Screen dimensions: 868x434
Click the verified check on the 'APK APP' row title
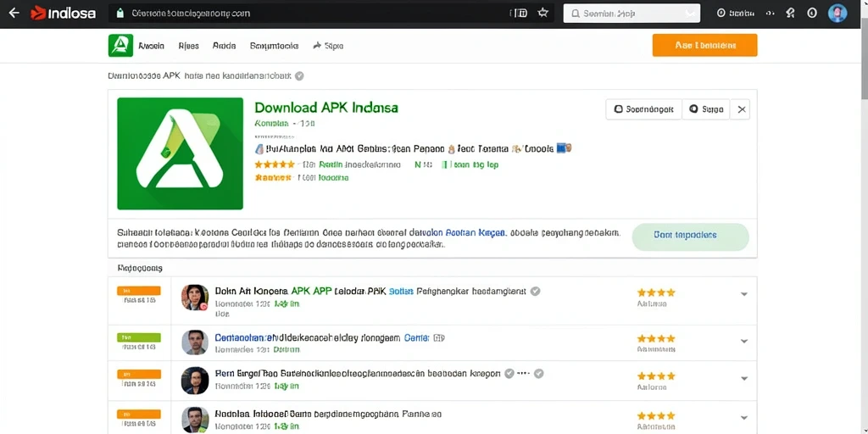click(536, 292)
